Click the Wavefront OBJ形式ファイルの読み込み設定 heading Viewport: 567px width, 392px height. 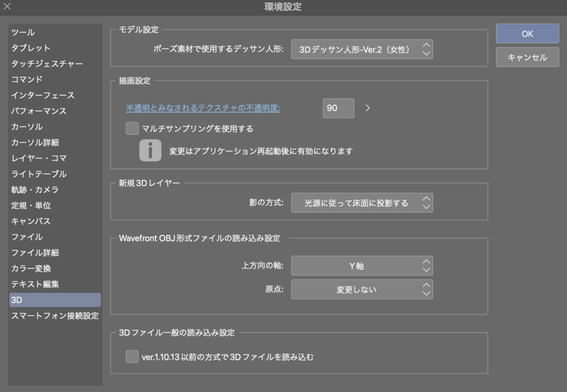[x=200, y=238]
